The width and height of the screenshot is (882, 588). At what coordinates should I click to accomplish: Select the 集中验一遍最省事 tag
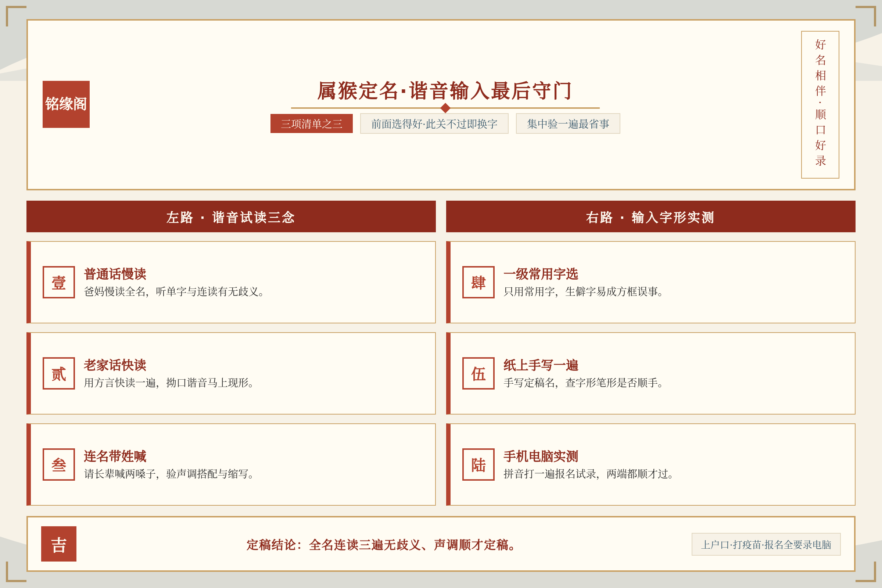568,124
